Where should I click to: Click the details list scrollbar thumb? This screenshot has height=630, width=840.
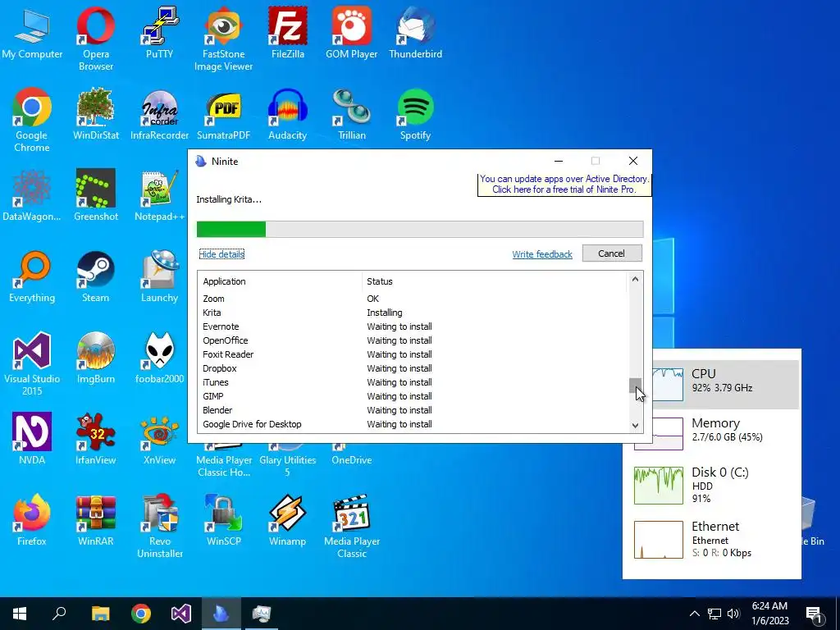635,386
